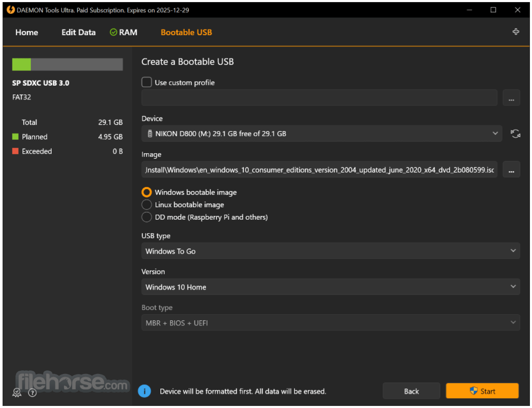Click the green Planned color square

point(15,137)
